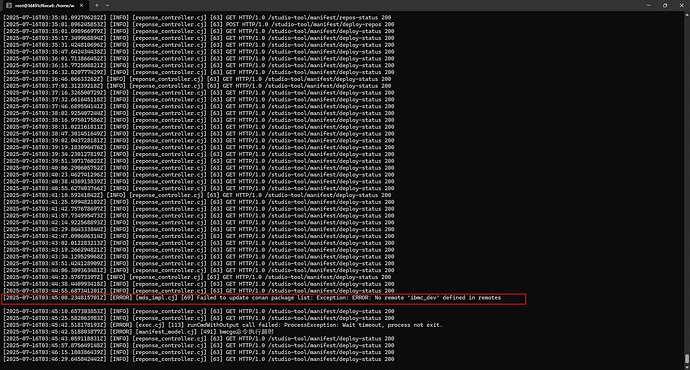The width and height of the screenshot is (690, 370).
Task: Click the log line timestamped 03:40:06
Action: [198, 168]
